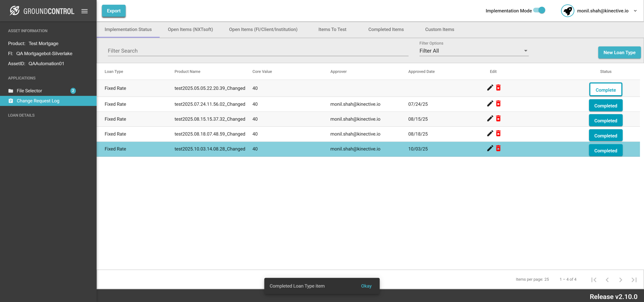Click the Export button
Viewport: 644px width, 302px height.
pyautogui.click(x=114, y=11)
